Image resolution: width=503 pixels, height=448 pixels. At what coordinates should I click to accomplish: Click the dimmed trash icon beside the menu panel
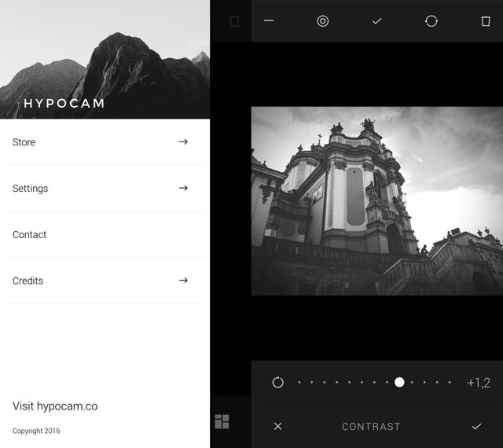coord(233,22)
